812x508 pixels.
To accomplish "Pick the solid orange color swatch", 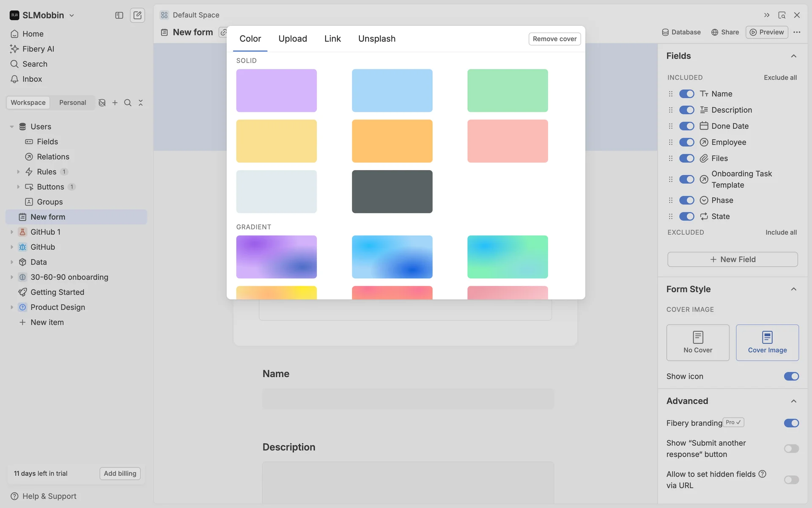I will (392, 141).
